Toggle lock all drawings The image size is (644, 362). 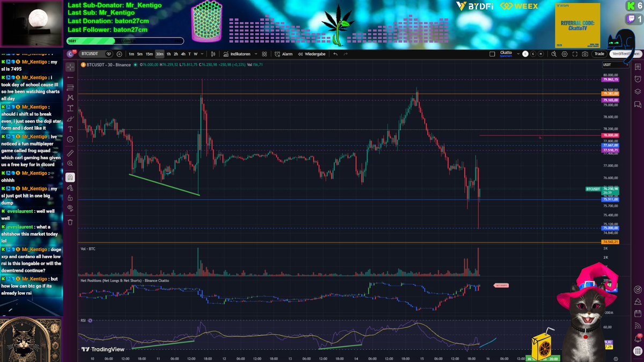tap(70, 198)
